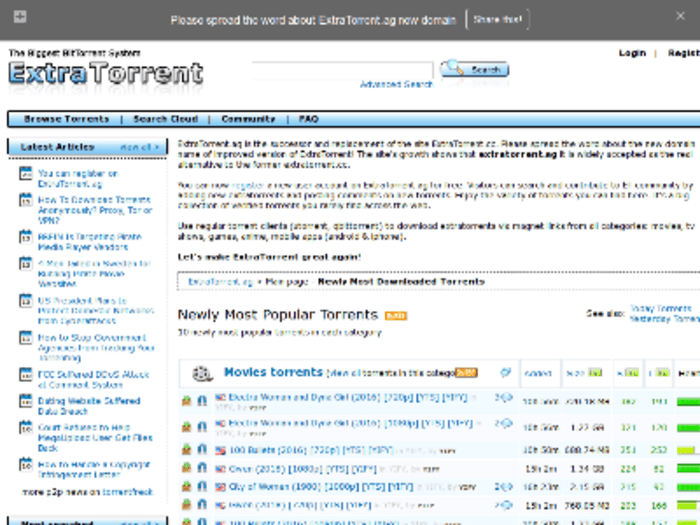
Task: Open 'US President Plans to Protect' article
Action: tap(96, 311)
